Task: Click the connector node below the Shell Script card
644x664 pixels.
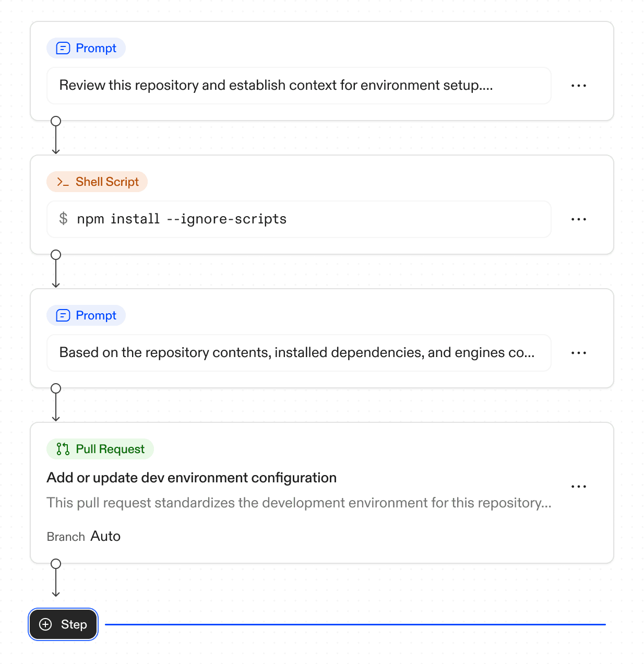Action: [x=56, y=254]
